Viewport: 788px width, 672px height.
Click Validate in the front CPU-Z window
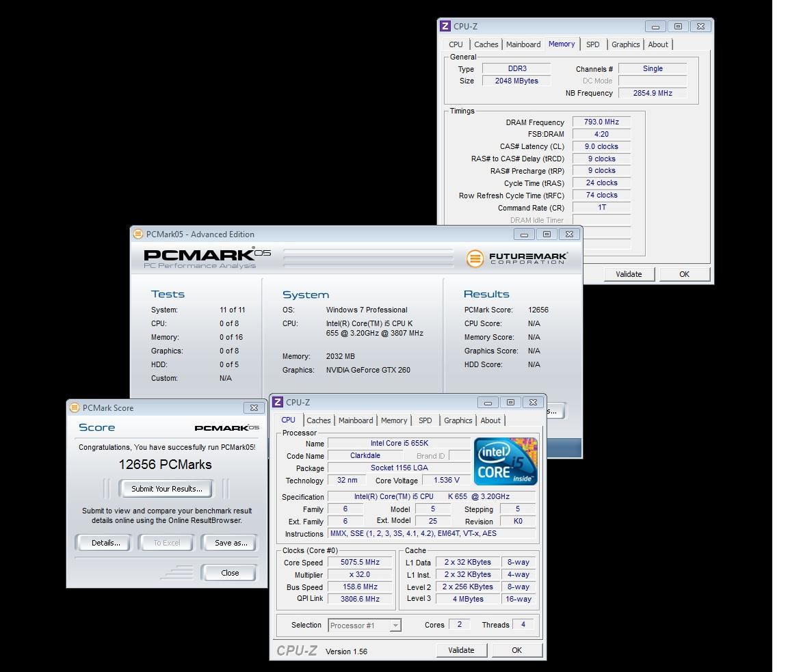[x=461, y=650]
